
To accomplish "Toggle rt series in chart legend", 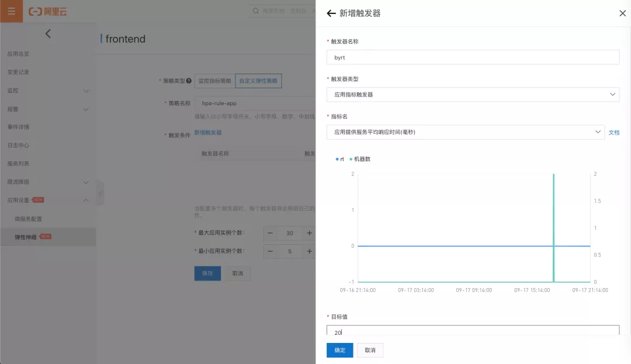I will coord(339,160).
